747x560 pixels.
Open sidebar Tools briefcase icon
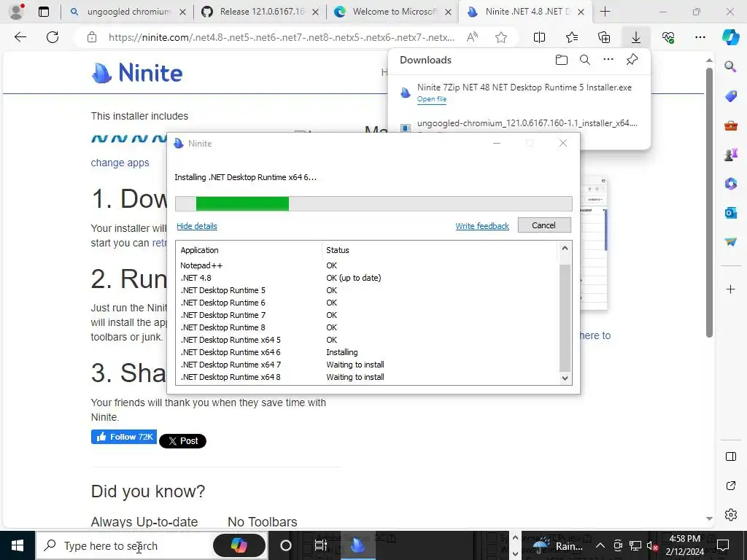[730, 125]
